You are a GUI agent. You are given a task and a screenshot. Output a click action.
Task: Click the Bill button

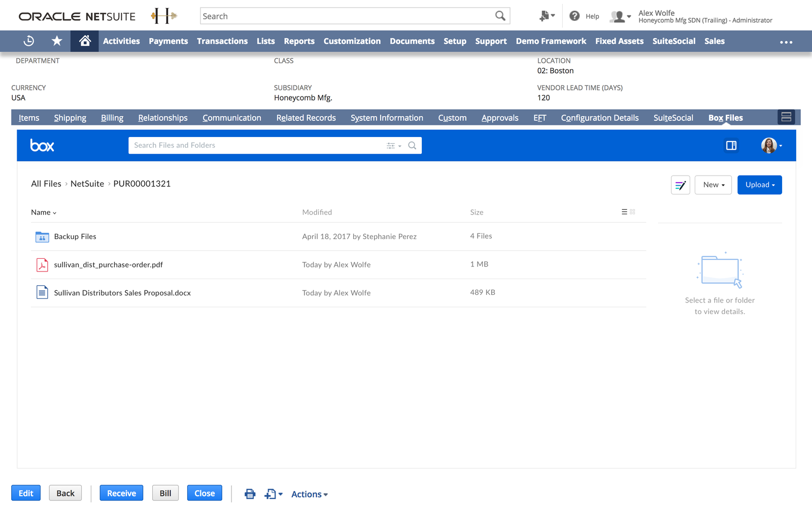[x=165, y=493]
